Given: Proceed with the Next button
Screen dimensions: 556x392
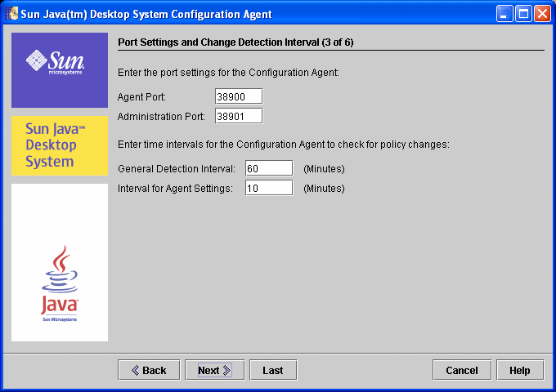Looking at the screenshot, I should pos(214,370).
